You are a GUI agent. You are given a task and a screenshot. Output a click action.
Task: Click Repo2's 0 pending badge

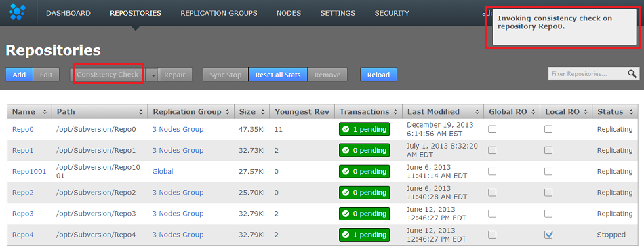[x=364, y=192]
